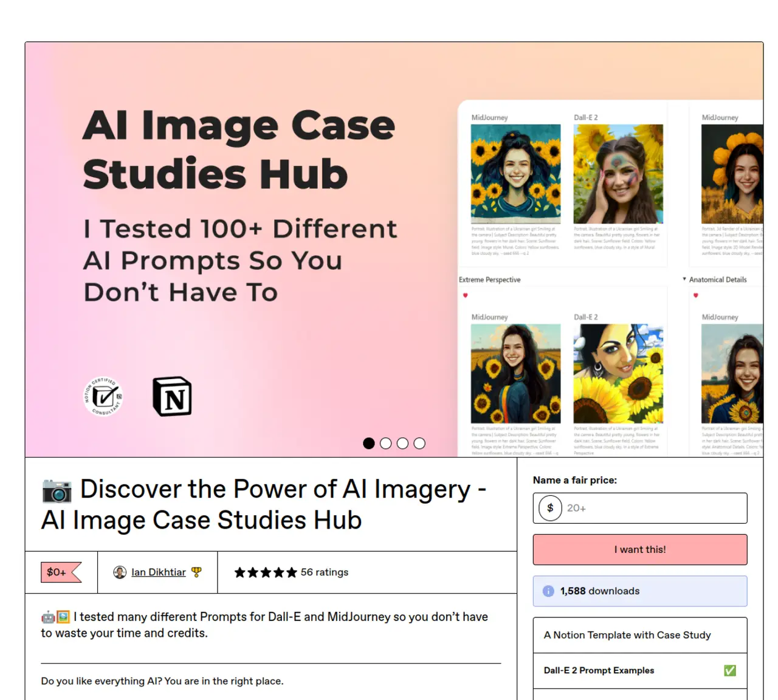
Task: Click the 'Discover the Power of AI Imagery' title
Action: 264,504
